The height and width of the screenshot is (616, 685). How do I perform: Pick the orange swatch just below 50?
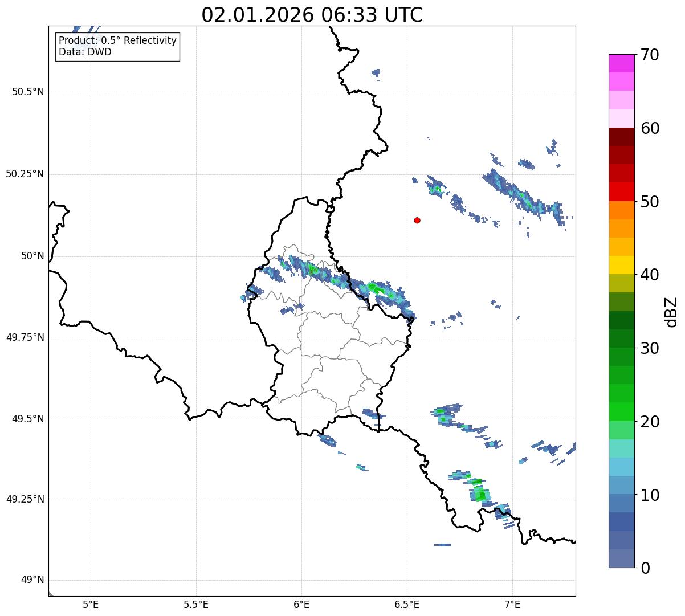click(x=621, y=210)
